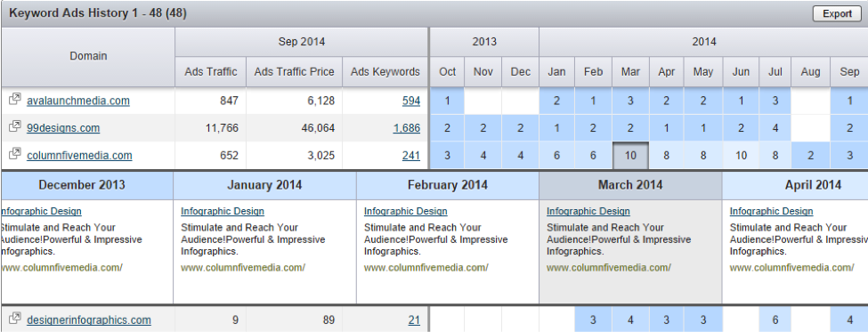Open avalaunchmedia.com external link icon

(x=15, y=100)
